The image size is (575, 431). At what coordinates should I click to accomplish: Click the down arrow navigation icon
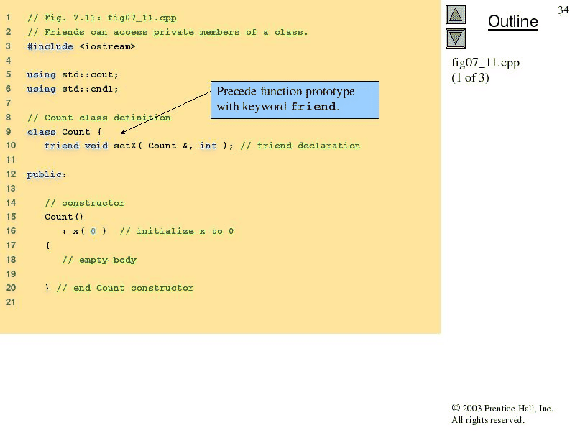[456, 39]
